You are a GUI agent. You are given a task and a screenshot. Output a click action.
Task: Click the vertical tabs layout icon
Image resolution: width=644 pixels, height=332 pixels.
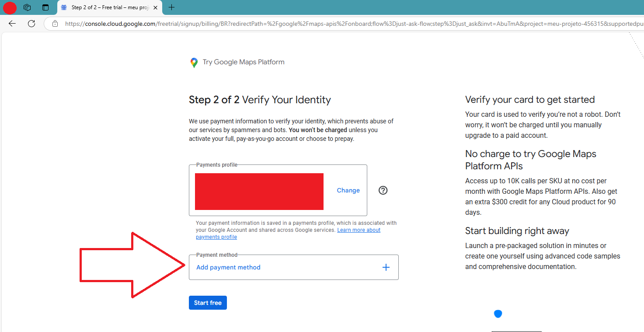pos(45,7)
